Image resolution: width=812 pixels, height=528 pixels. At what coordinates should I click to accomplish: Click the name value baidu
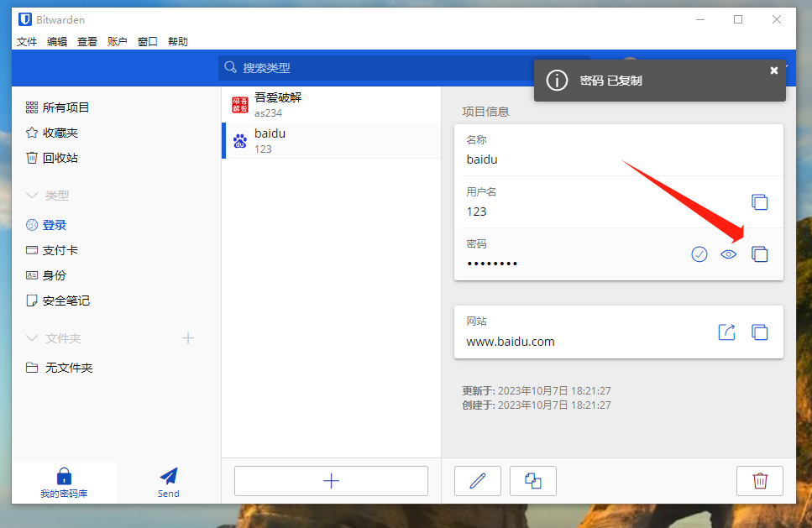(482, 159)
